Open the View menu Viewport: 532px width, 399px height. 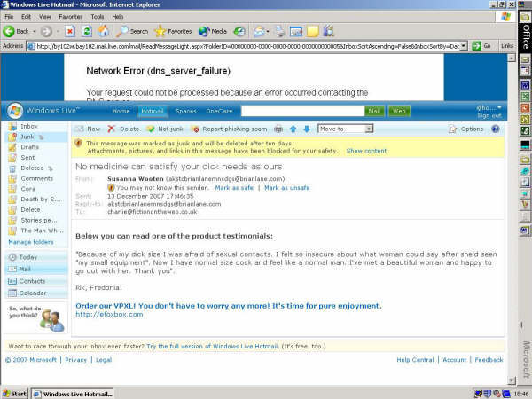click(44, 17)
